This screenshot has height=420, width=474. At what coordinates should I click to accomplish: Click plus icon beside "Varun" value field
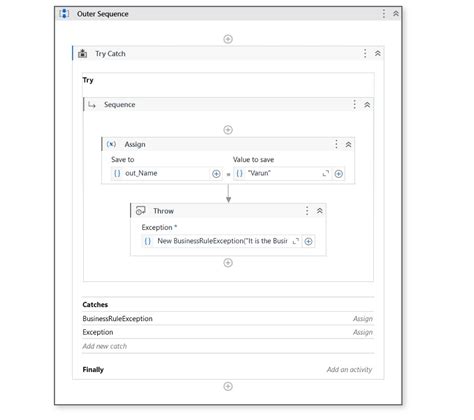(338, 174)
